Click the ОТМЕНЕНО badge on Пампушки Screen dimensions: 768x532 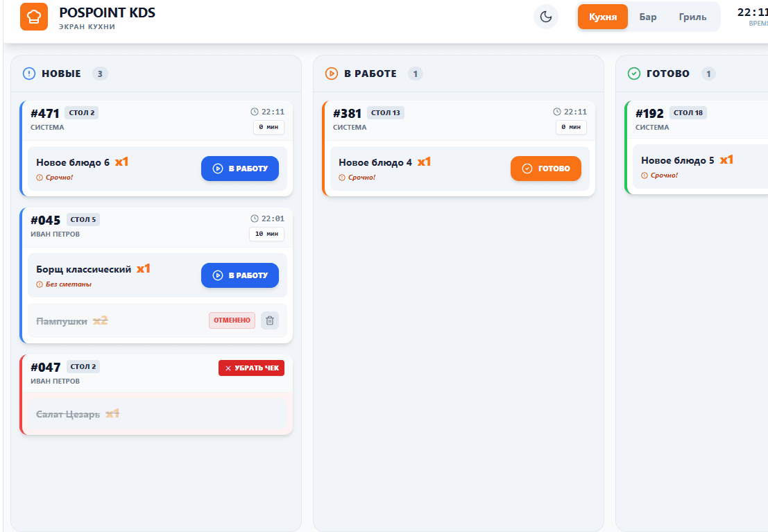point(232,320)
